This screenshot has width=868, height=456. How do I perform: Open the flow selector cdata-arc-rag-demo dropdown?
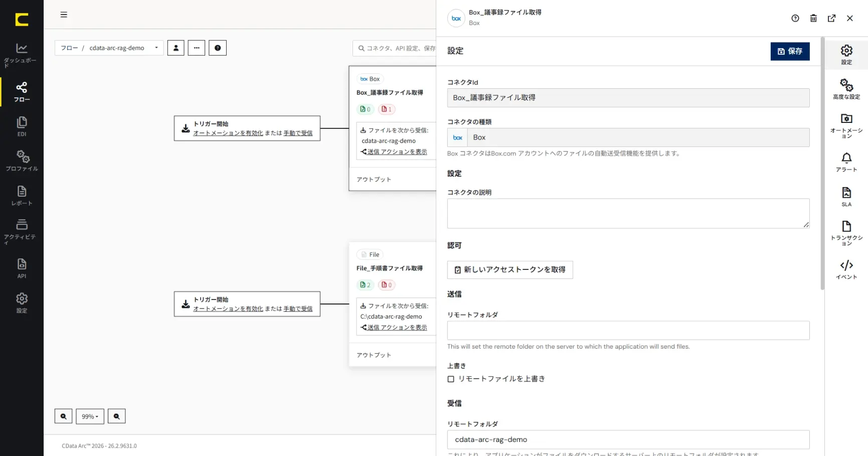click(124, 48)
